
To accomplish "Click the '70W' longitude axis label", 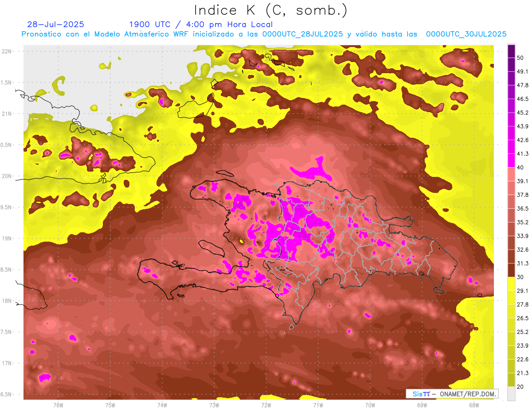I will click(x=370, y=405).
